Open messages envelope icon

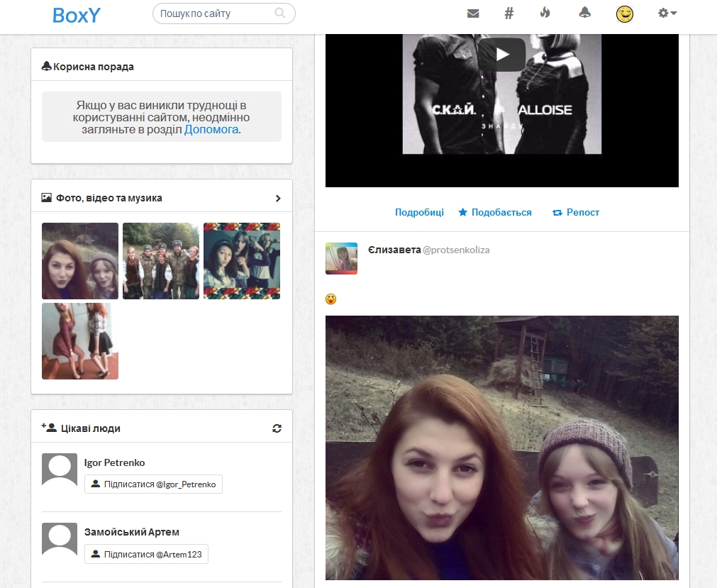click(473, 13)
